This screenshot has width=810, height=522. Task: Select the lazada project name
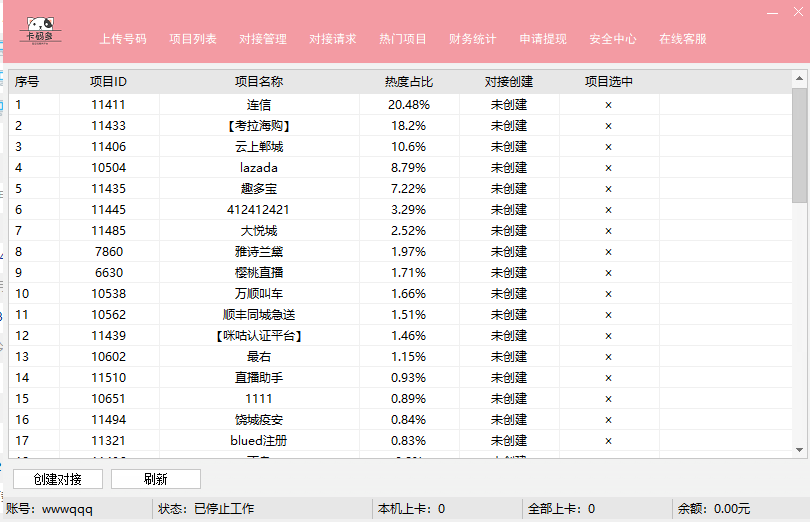(259, 168)
